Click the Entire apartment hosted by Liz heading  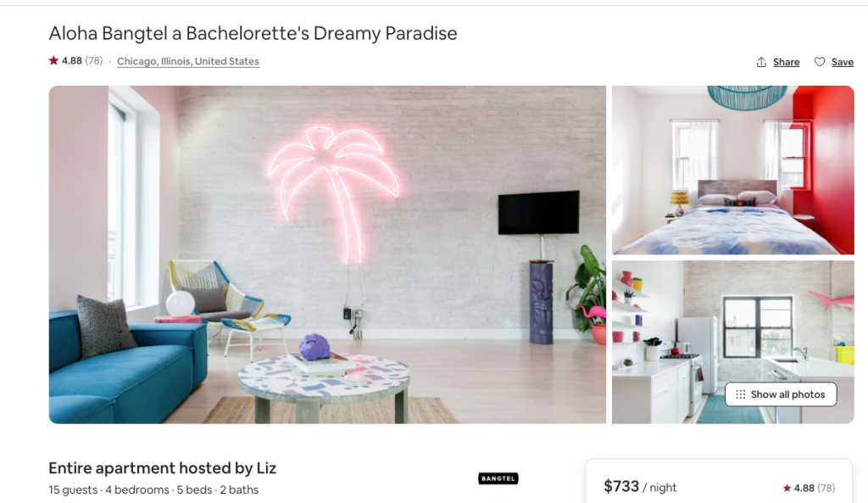click(x=162, y=468)
